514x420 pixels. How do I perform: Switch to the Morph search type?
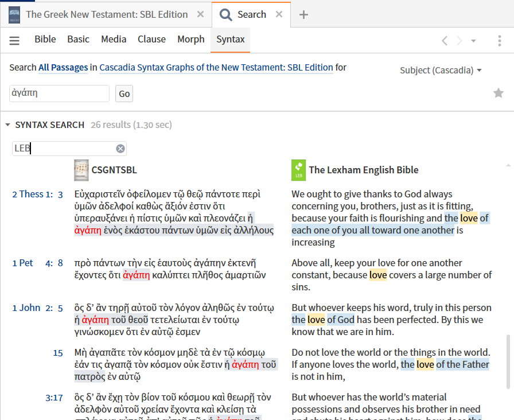(x=191, y=39)
